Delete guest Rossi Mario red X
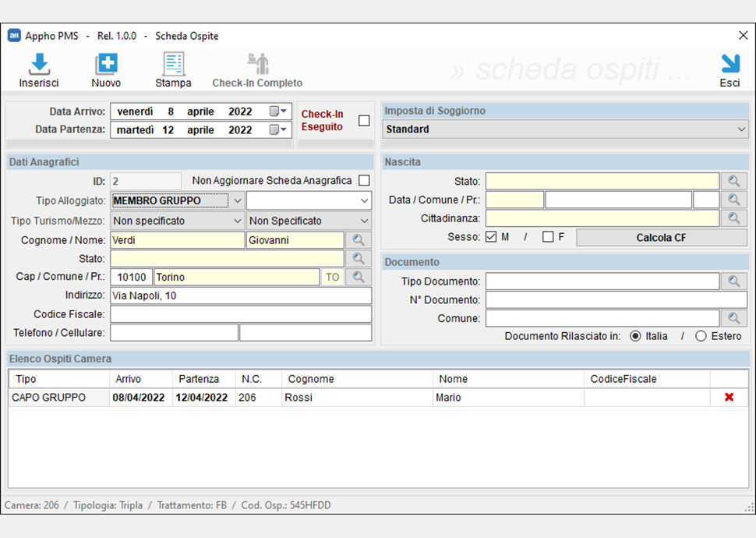 pyautogui.click(x=729, y=397)
